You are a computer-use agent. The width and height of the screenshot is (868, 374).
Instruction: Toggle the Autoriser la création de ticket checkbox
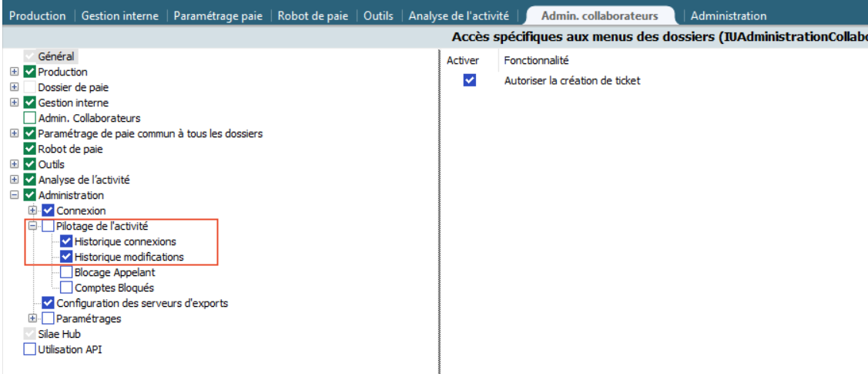(470, 80)
